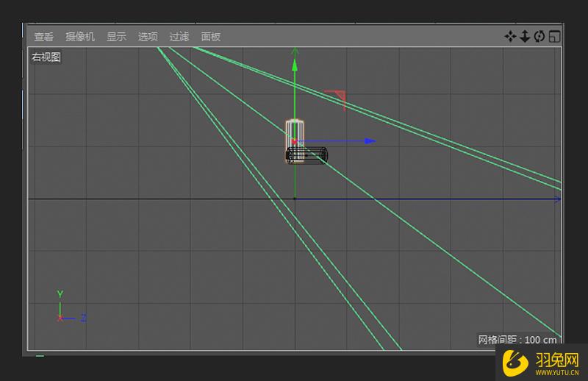The image size is (588, 381).
Task: Open the 摄像机 menu
Action: coord(80,37)
